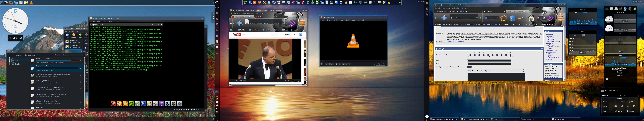Click blue back arrow in YouTube Firefox window
The image size is (644, 121).
click(239, 23)
